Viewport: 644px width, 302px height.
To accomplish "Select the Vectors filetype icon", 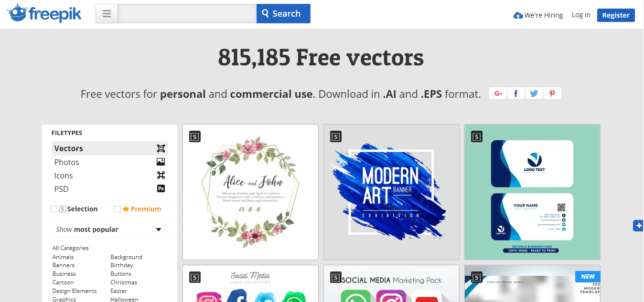I will click(161, 148).
